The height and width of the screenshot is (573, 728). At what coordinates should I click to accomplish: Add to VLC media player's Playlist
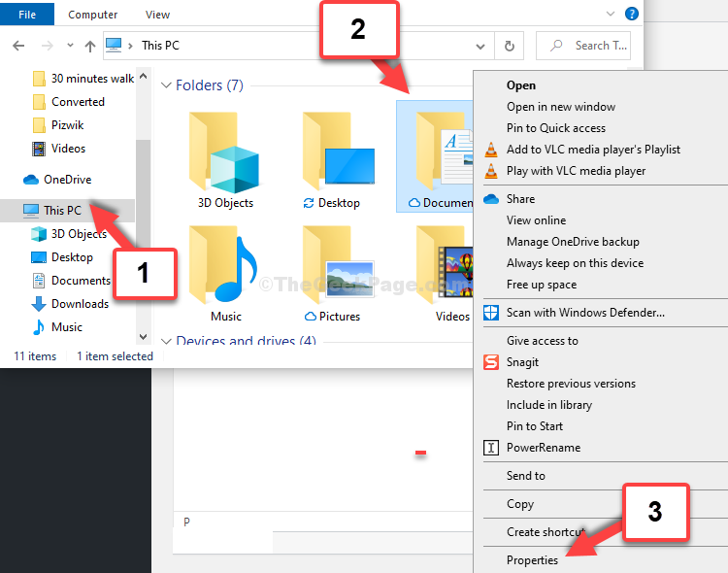pos(593,150)
